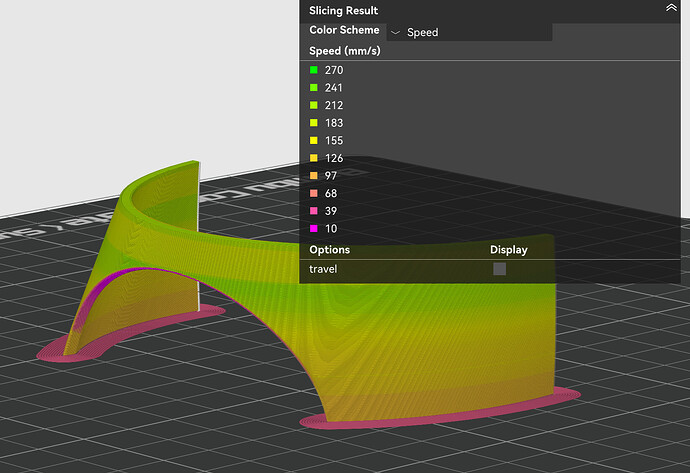
Task: Click the 10 mm/s magenta swatch
Action: point(314,228)
